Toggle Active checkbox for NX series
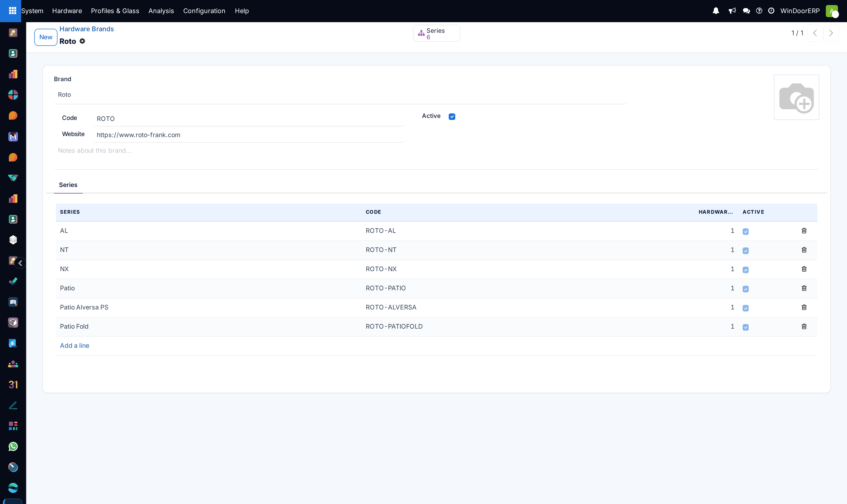Viewport: 847px width, 504px height. click(745, 270)
